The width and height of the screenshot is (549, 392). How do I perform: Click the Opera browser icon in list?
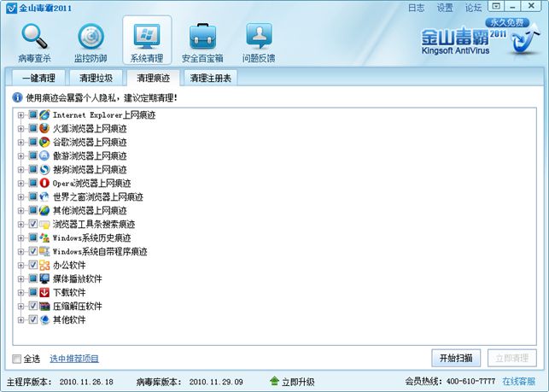pos(44,184)
